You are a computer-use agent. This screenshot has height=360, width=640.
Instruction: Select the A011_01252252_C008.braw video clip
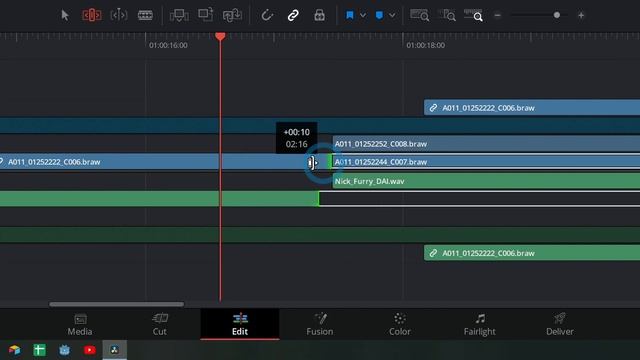click(486, 144)
